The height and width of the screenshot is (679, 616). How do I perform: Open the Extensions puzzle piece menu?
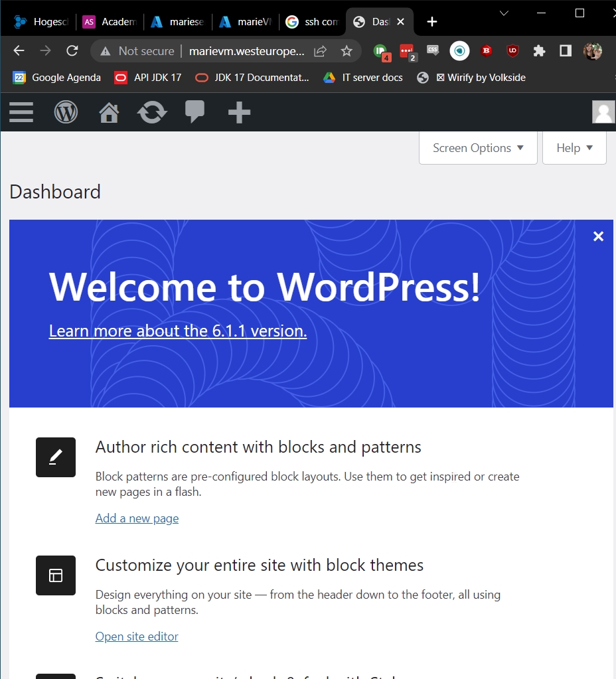539,51
